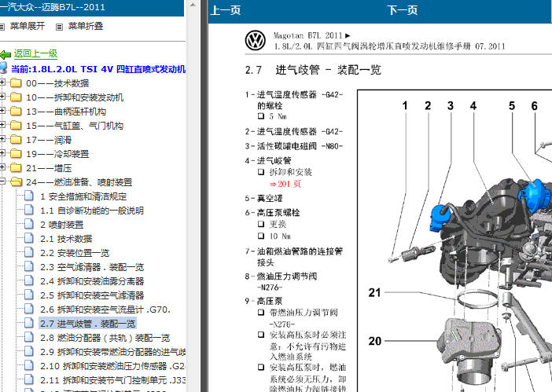Click the page icon for 2.5 拆卸和安装空气滤清器
This screenshot has height=392, width=552.
(x=29, y=295)
